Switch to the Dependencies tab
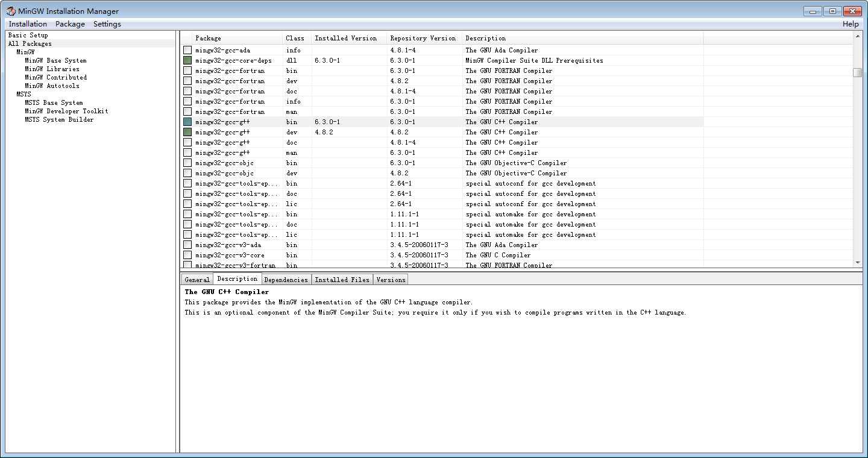868x458 pixels. pos(286,280)
